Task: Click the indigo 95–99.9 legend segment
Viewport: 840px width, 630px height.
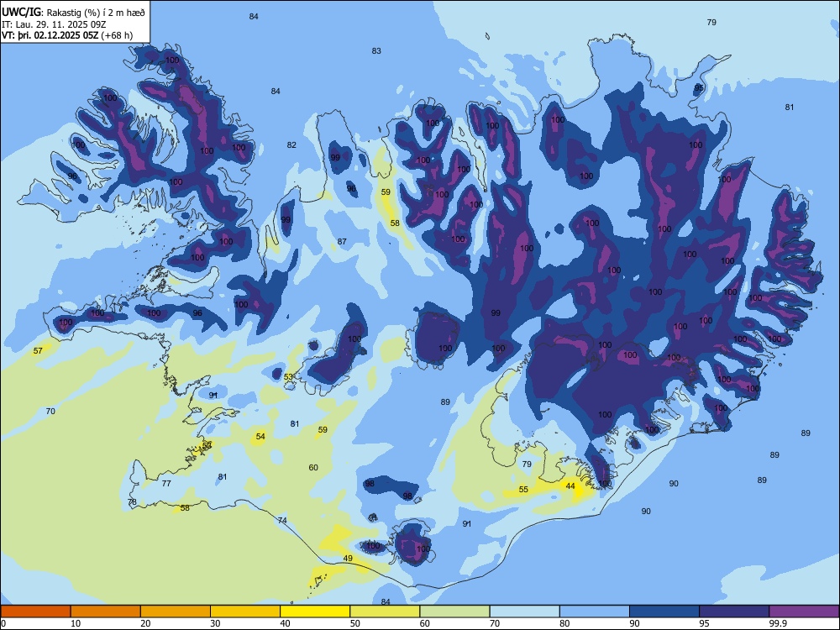Action: click(734, 612)
